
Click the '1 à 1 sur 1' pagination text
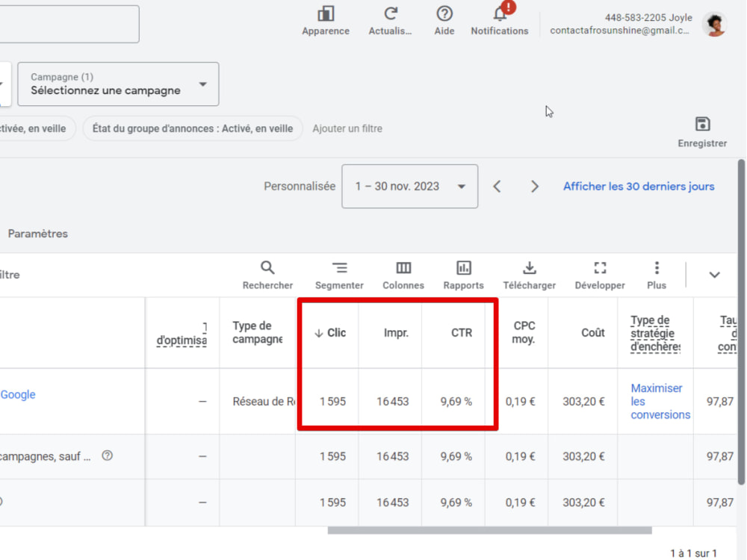click(x=693, y=553)
